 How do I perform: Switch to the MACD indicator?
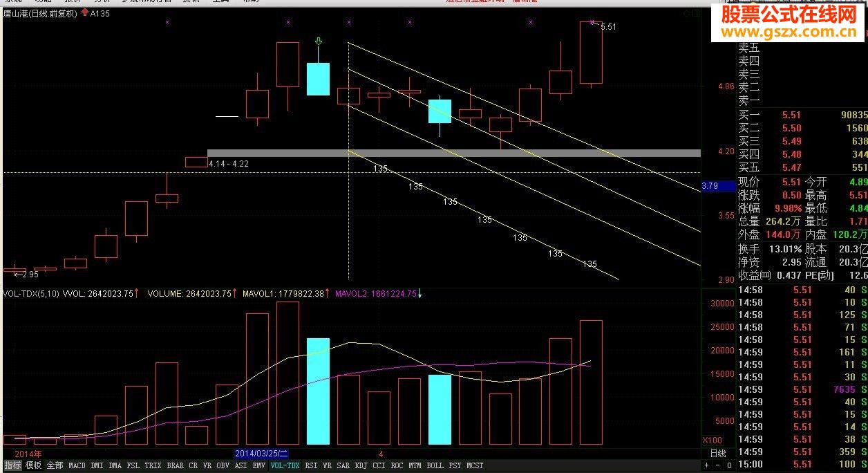click(x=77, y=466)
